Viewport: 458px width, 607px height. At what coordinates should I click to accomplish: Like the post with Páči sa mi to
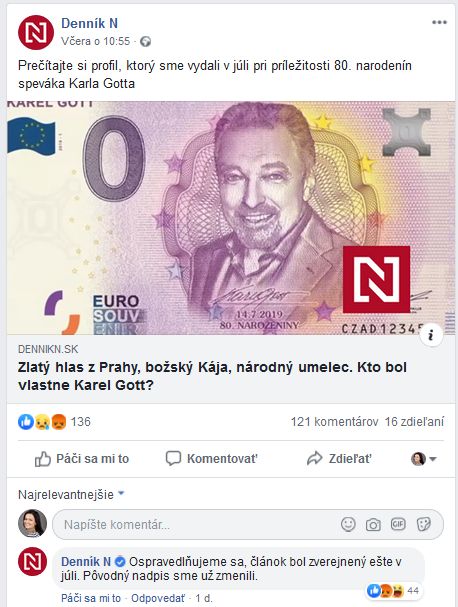[82, 459]
